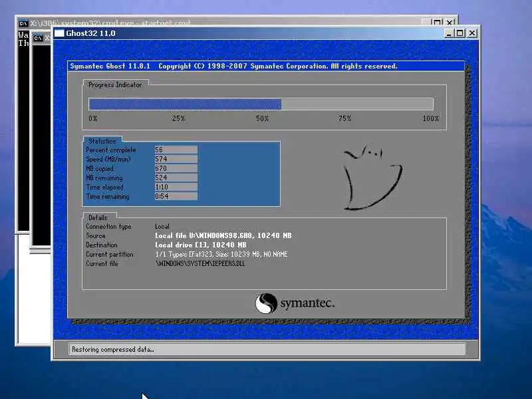Click the Restoring compressed data status bar
The image size is (532, 399).
(267, 349)
